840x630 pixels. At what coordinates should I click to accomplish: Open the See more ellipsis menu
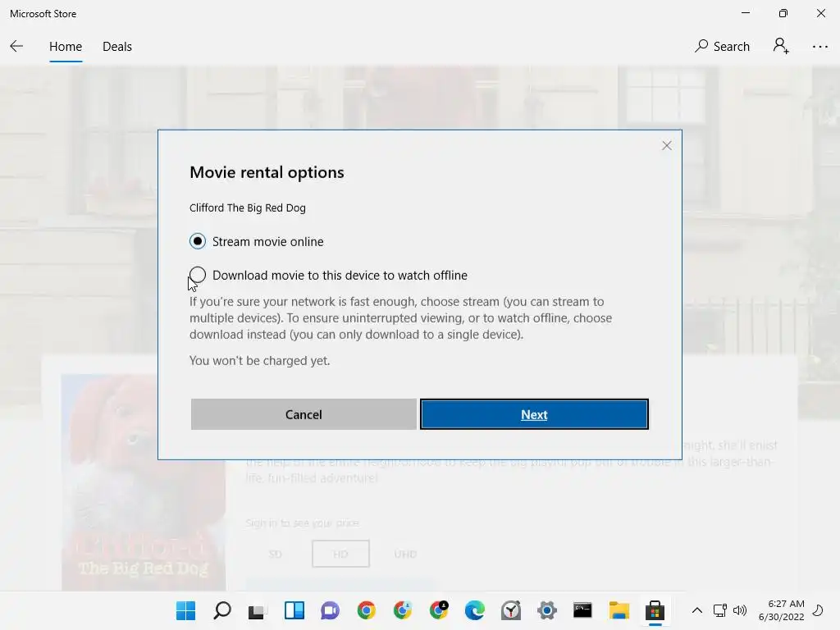pos(819,47)
